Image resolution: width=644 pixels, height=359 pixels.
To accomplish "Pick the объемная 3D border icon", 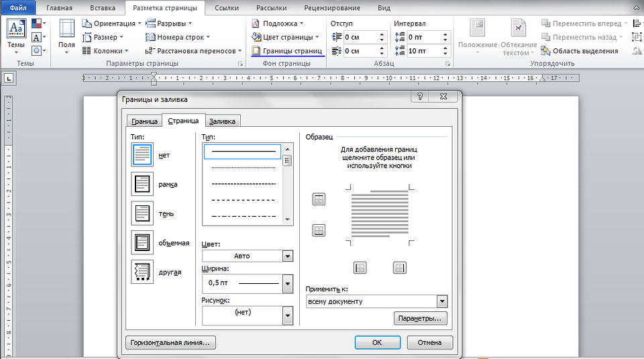I will pyautogui.click(x=142, y=242).
